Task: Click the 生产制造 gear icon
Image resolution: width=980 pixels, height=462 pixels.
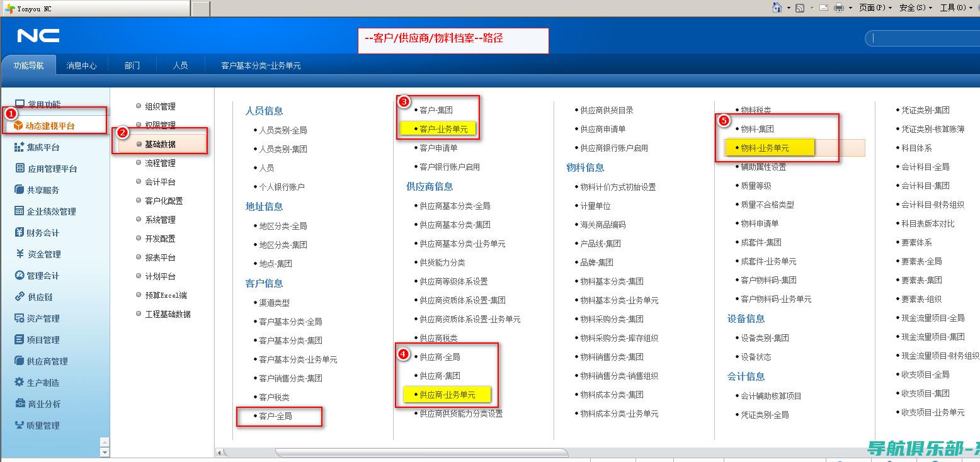Action: coord(20,382)
